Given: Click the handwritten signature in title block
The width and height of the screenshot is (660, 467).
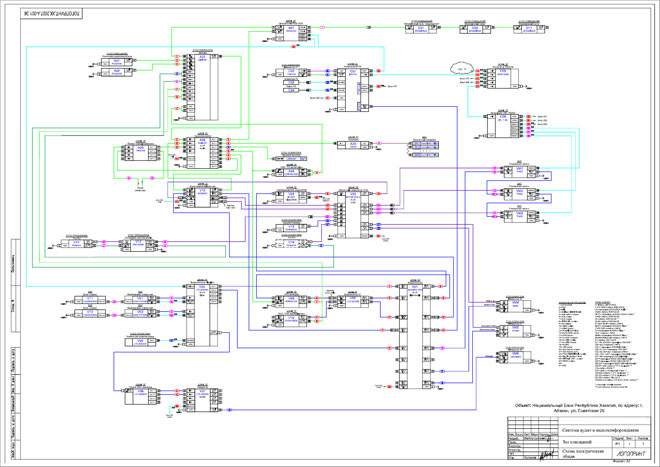Looking at the screenshot, I should pyautogui.click(x=545, y=453).
